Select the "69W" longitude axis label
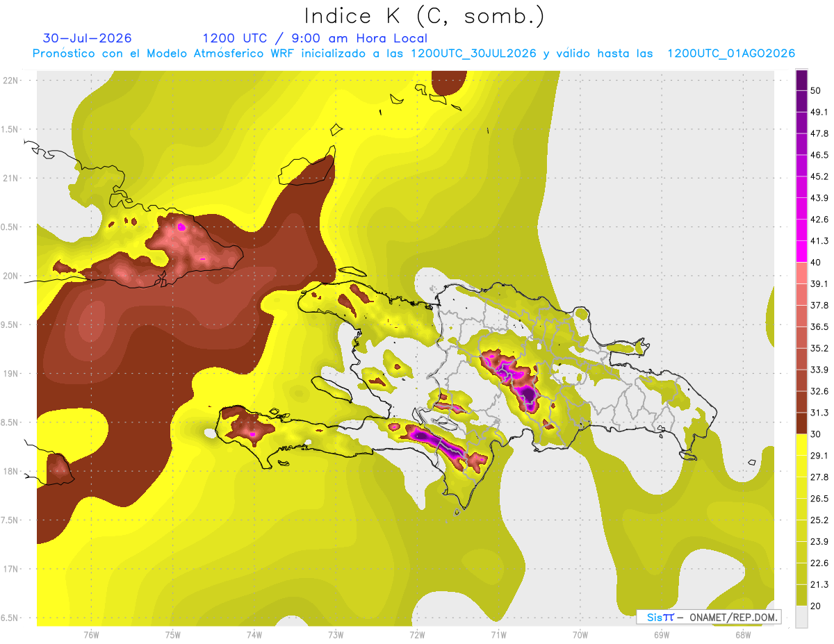 coord(662,635)
